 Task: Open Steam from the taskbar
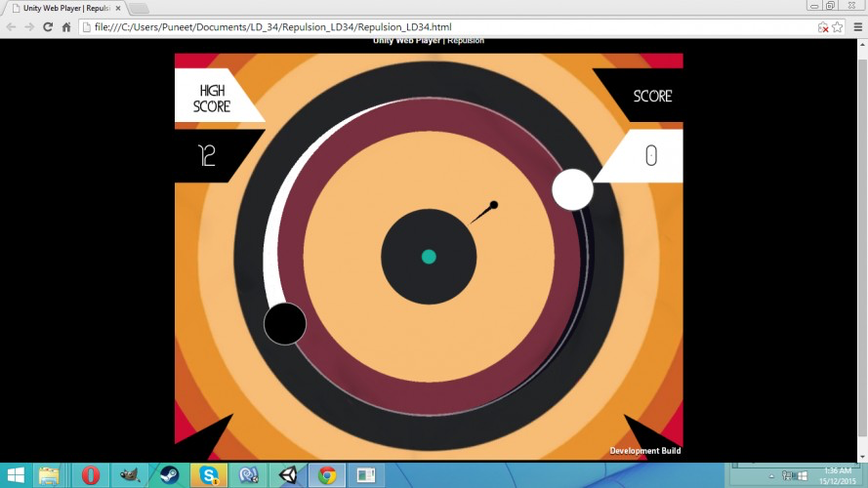click(x=169, y=475)
